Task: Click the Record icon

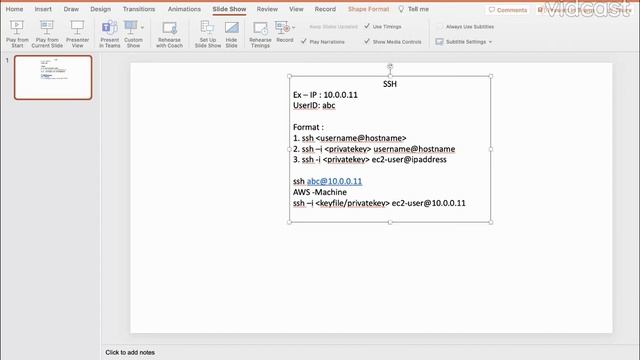Action: (282, 28)
